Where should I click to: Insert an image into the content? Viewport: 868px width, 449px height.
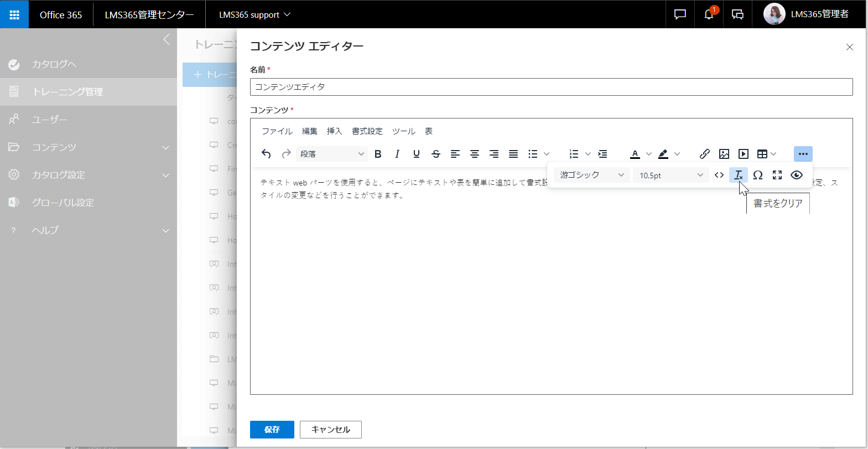pos(724,154)
